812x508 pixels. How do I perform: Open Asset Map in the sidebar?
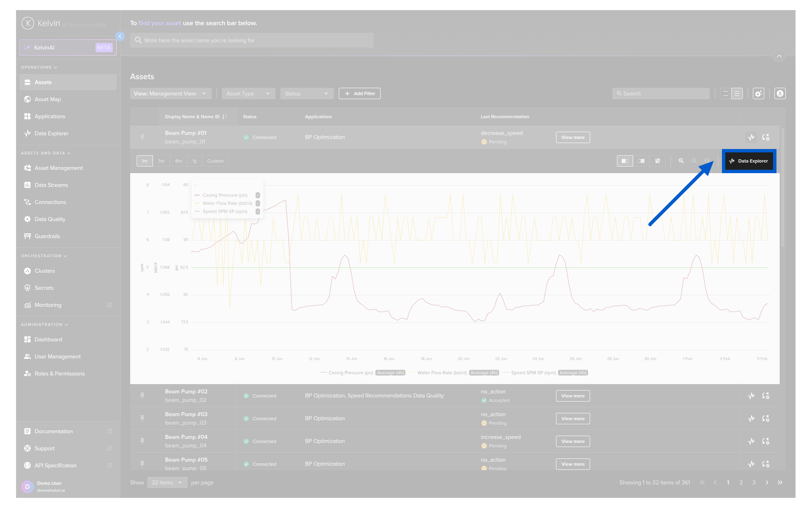pyautogui.click(x=48, y=99)
